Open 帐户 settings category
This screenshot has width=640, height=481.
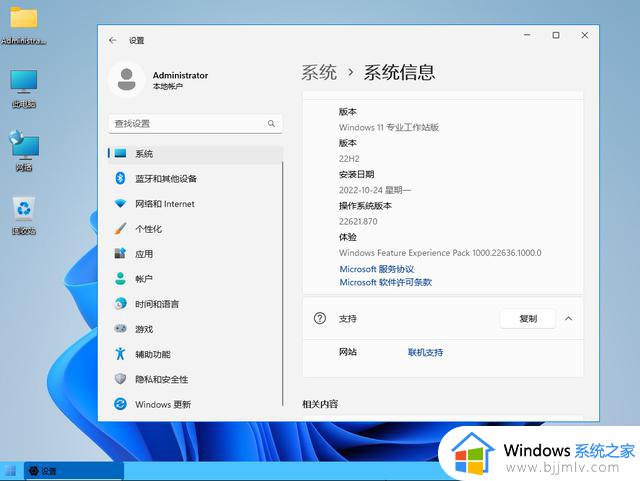tap(196, 279)
